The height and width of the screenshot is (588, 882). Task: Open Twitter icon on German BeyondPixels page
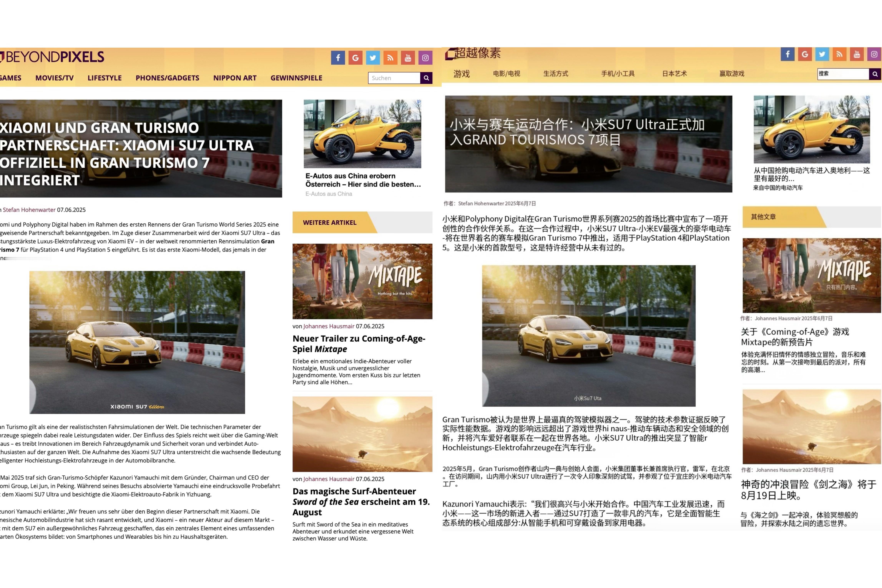(373, 58)
